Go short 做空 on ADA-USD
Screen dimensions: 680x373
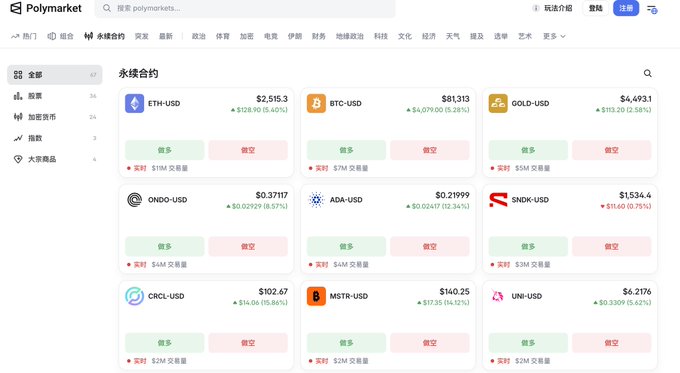coord(430,246)
